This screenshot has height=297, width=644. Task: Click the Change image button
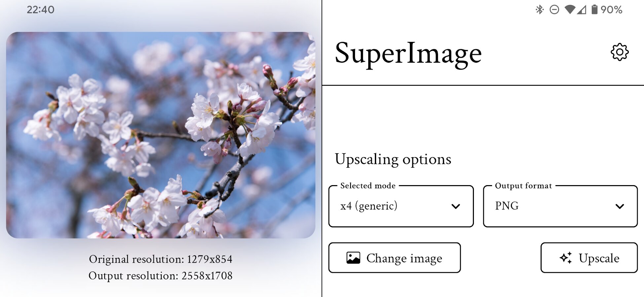pos(395,258)
